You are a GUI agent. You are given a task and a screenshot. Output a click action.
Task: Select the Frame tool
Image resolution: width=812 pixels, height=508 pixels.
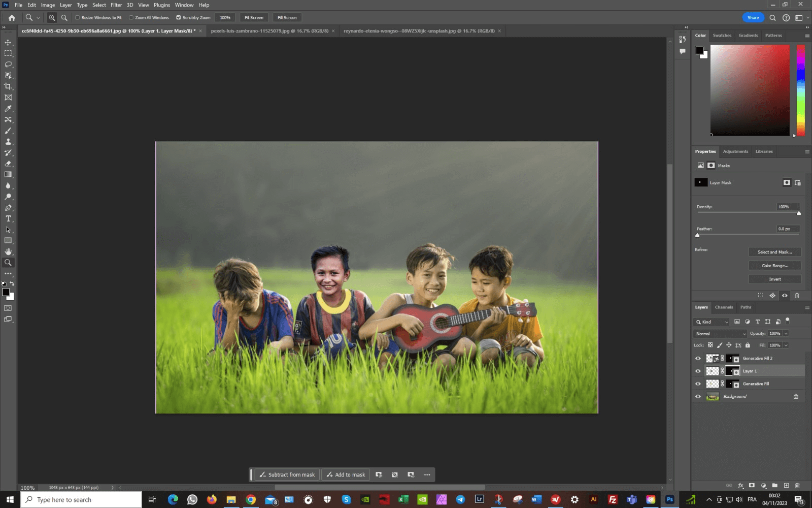8,98
